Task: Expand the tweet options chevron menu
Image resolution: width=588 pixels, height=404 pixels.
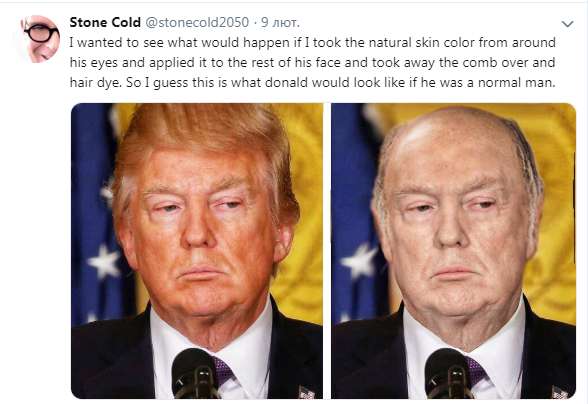Action: pos(567,24)
